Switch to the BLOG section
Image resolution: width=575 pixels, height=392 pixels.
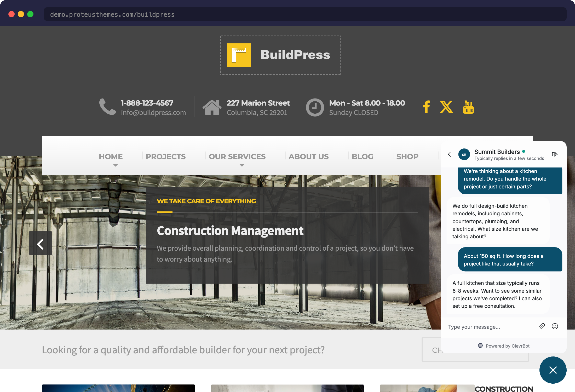point(363,156)
